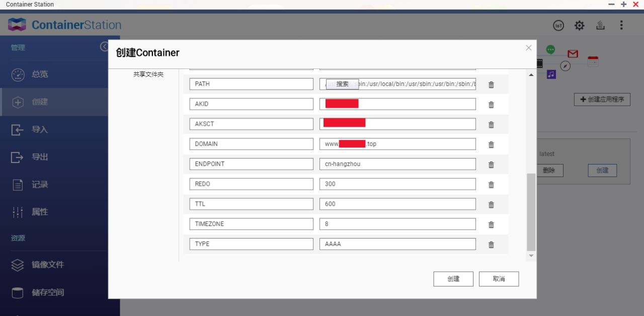Click the cn-hangzhou value field

(397, 164)
